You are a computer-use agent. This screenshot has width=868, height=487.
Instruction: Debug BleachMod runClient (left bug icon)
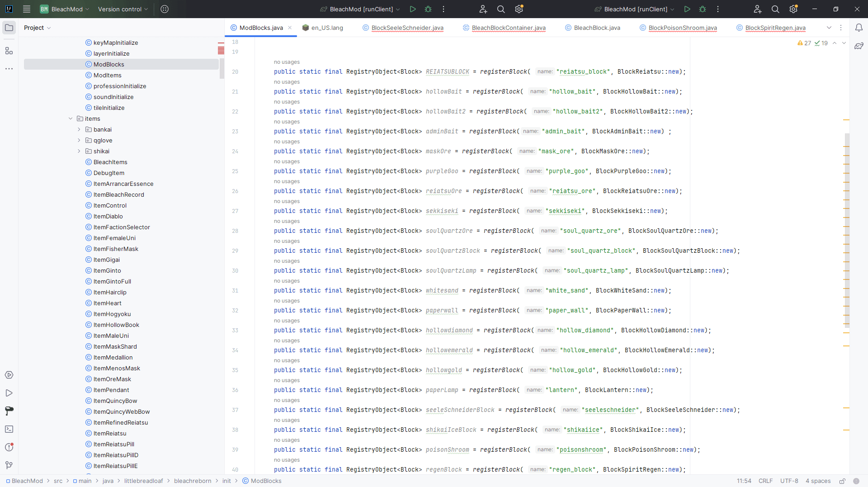(428, 9)
